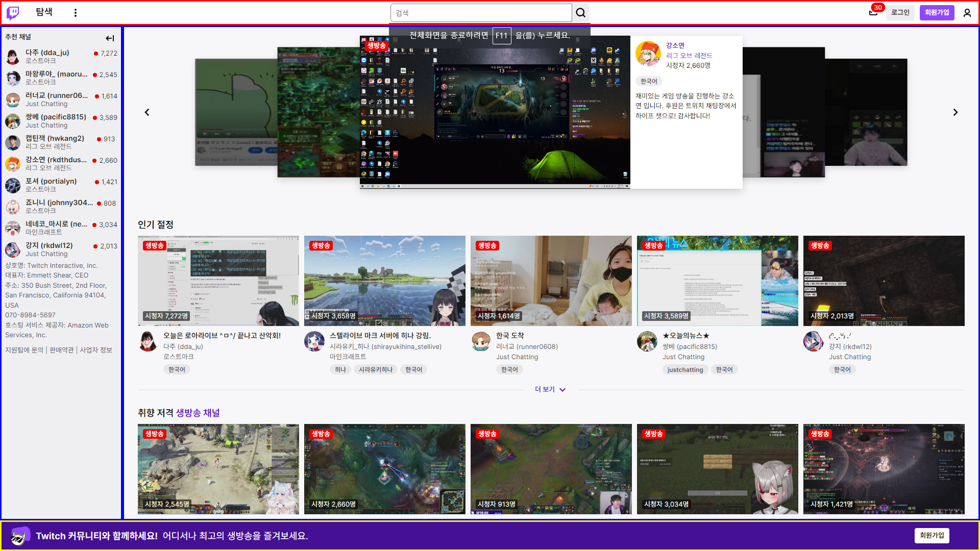Open 죠니니 avatar in sidebar
The width and height of the screenshot is (980, 551).
click(x=13, y=207)
